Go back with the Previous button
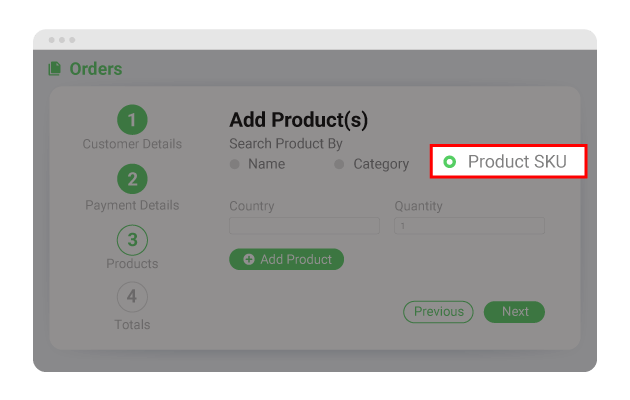Screen dimensions: 630x400 coord(439,312)
